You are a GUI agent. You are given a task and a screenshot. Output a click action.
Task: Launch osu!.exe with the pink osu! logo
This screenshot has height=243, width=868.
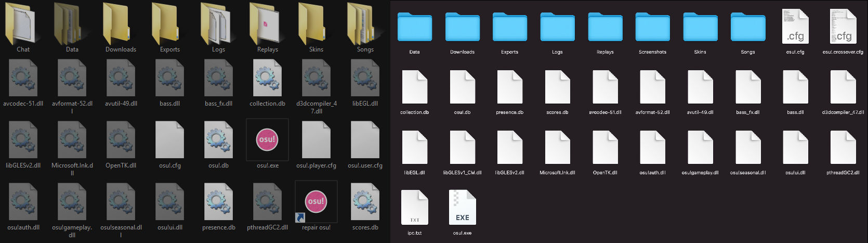268,139
